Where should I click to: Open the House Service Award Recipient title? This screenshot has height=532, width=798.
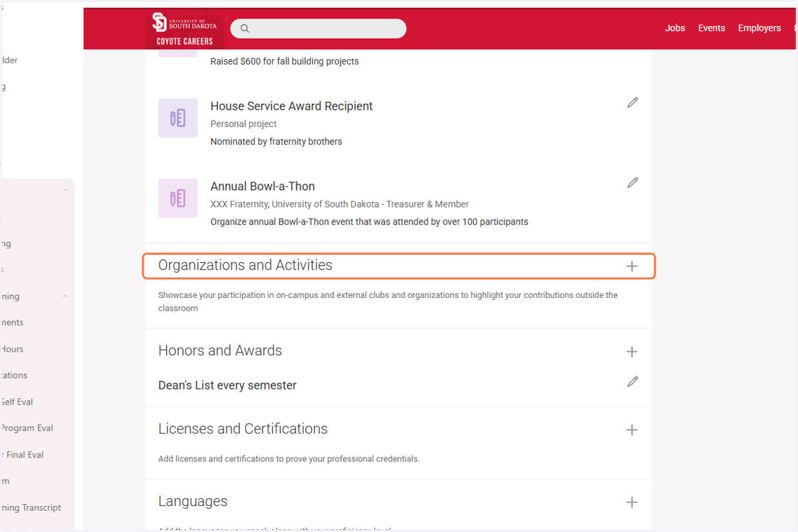pos(291,106)
